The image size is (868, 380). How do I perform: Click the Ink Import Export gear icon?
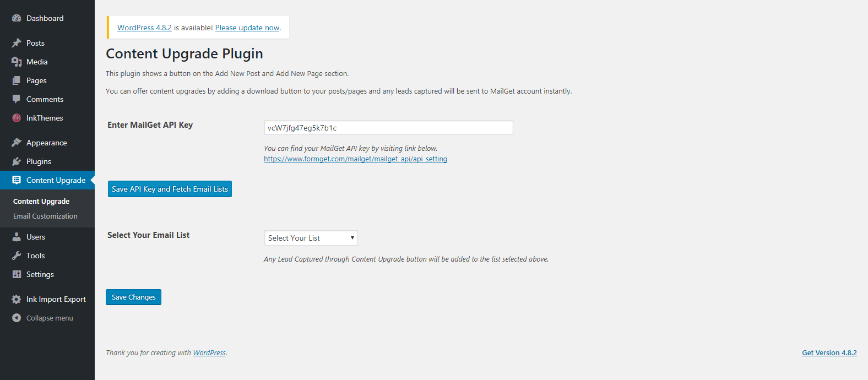[17, 299]
